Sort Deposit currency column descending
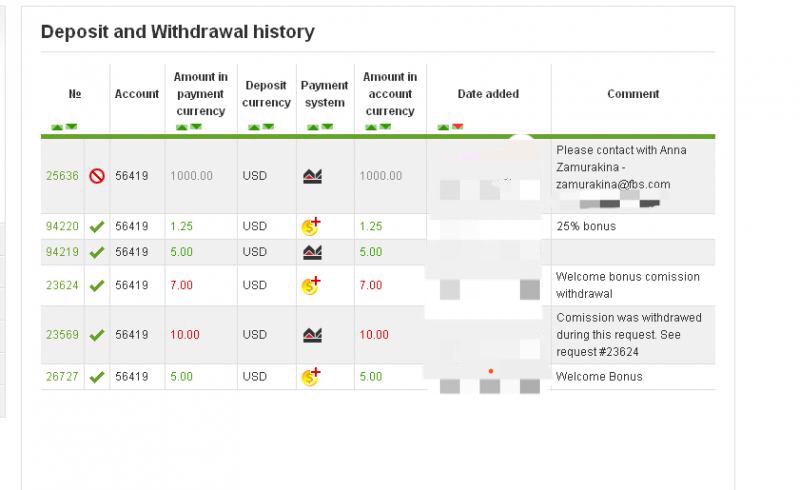 tap(268, 127)
